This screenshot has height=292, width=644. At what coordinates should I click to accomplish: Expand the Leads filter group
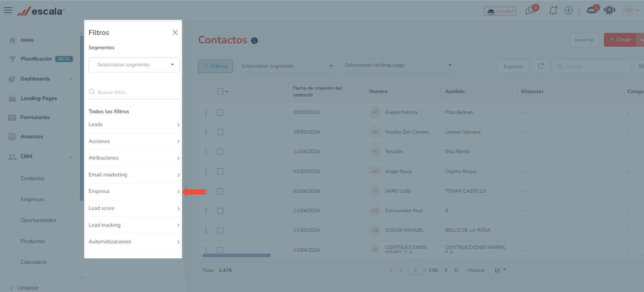pos(134,125)
